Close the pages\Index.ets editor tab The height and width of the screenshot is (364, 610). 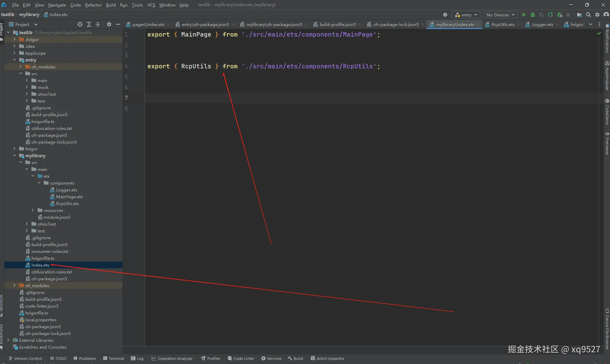(168, 25)
